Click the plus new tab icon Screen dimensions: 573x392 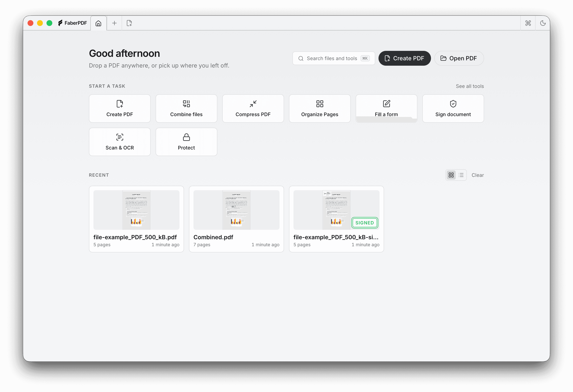114,23
